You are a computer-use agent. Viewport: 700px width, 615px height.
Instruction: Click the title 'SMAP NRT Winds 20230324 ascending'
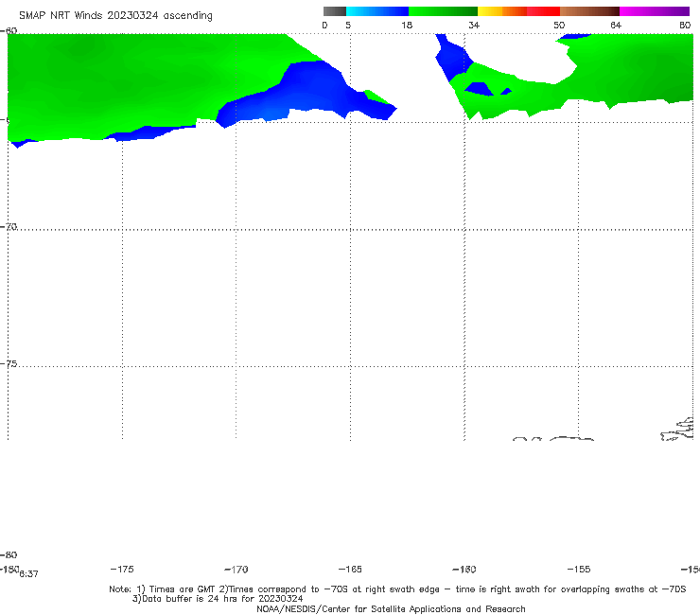pos(115,15)
